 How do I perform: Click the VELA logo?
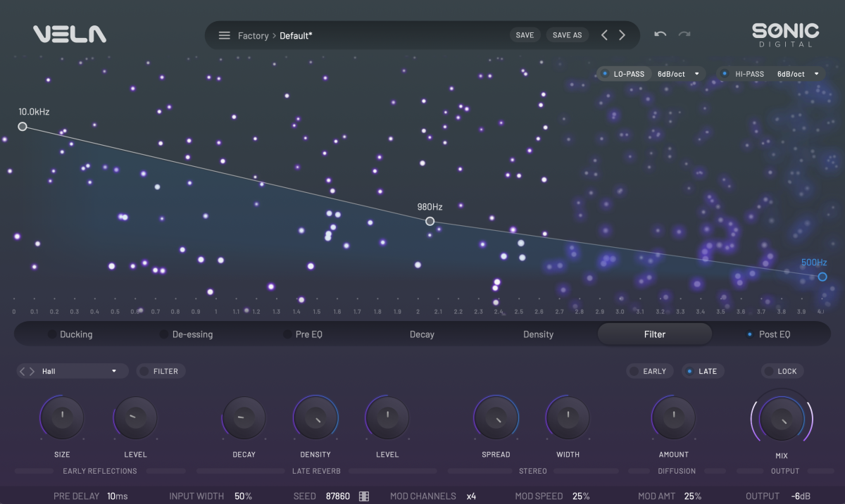pos(69,34)
